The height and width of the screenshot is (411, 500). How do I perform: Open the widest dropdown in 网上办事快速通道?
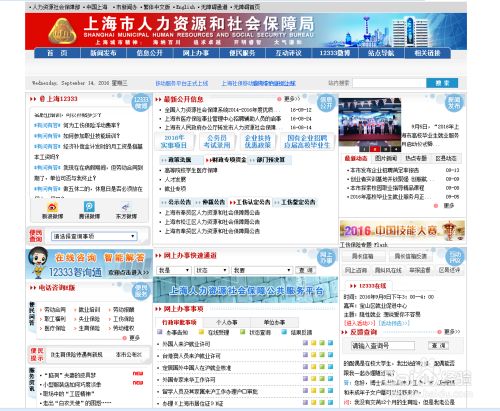[x=262, y=270]
